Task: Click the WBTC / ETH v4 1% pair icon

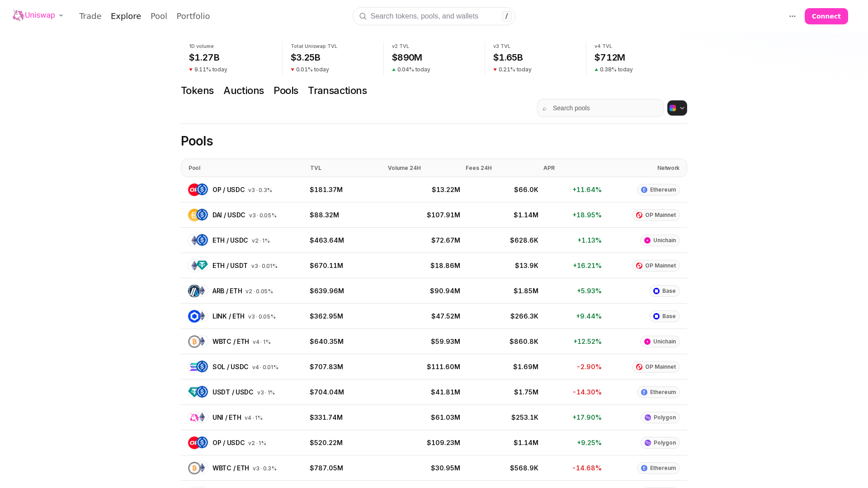Action: pyautogui.click(x=198, y=342)
